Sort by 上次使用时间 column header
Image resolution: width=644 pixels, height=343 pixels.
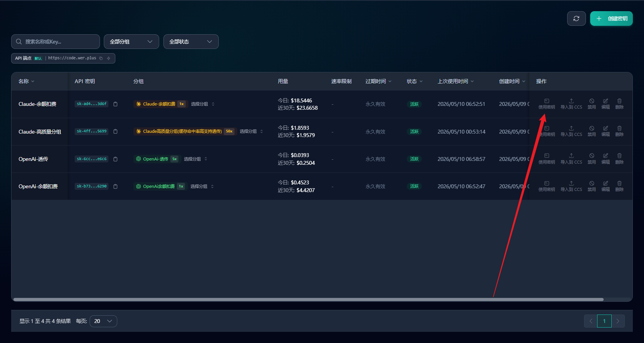[456, 81]
